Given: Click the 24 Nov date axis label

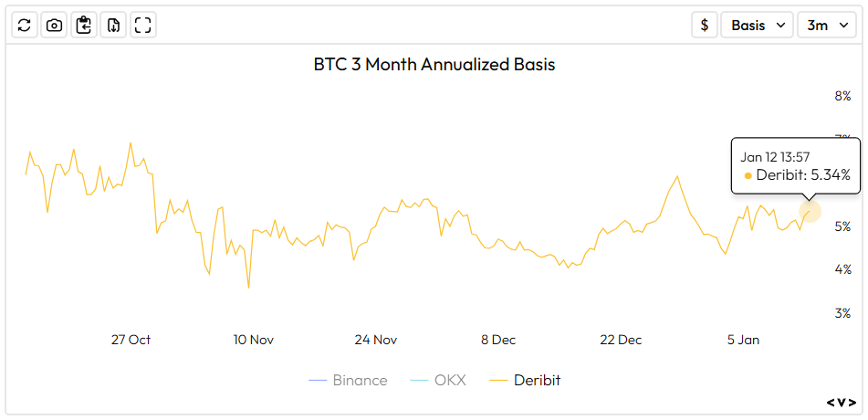Looking at the screenshot, I should 376,340.
